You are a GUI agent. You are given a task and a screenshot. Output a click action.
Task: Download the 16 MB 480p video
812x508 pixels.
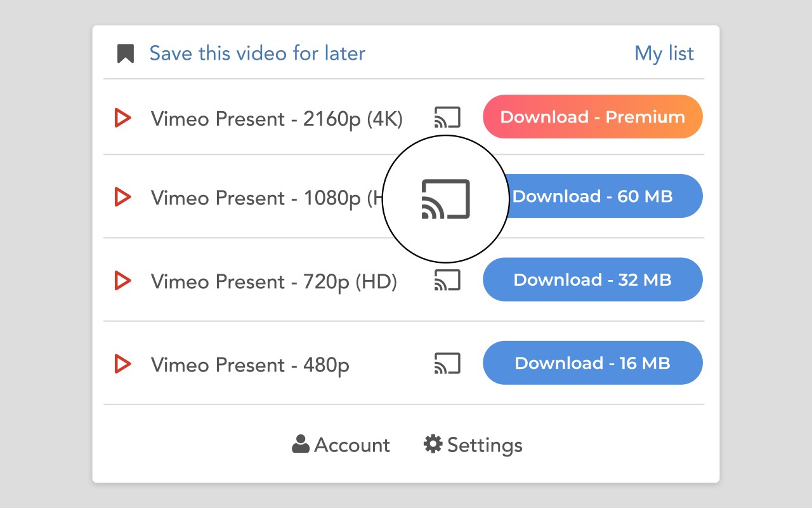point(593,363)
